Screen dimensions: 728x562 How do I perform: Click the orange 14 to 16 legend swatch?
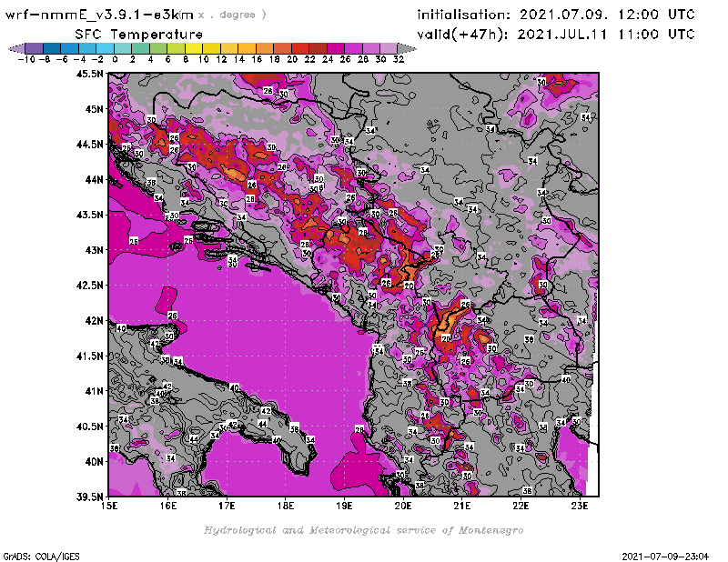(247, 48)
